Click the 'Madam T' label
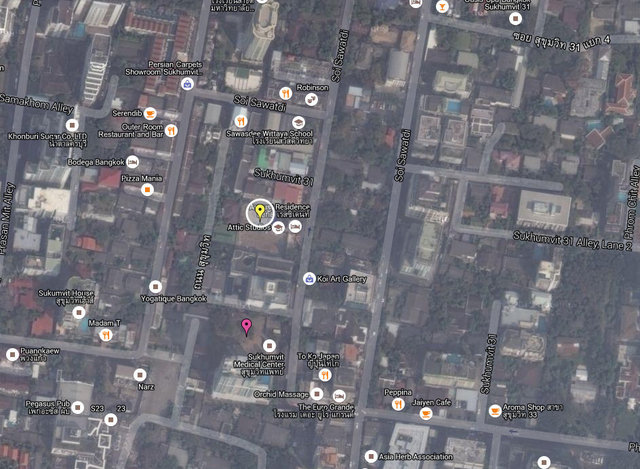 (x=104, y=323)
